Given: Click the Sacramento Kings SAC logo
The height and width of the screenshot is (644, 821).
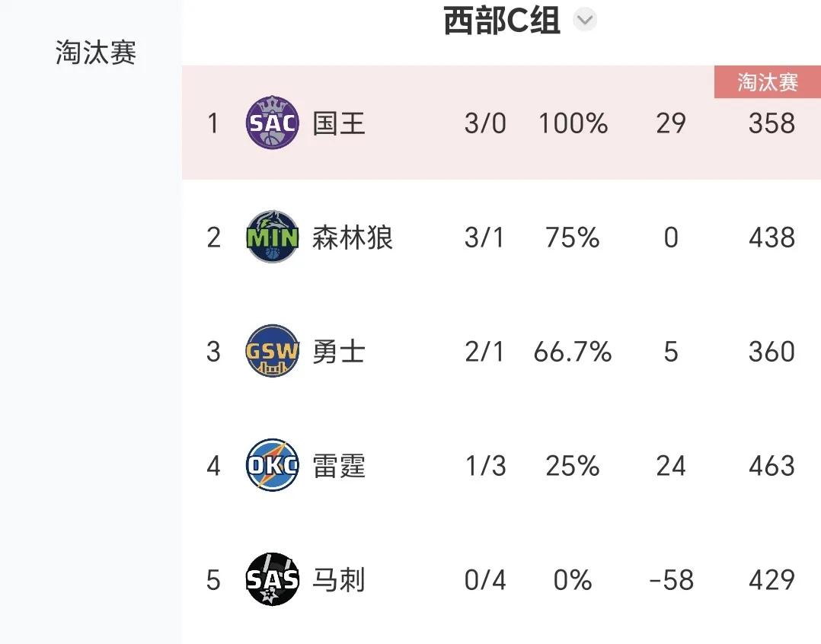Looking at the screenshot, I should 273,123.
